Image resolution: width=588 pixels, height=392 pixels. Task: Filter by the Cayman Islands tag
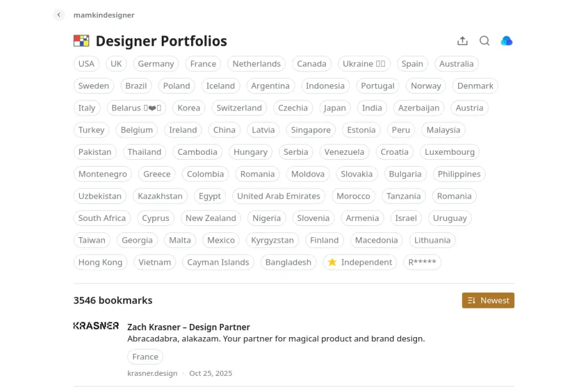218,262
